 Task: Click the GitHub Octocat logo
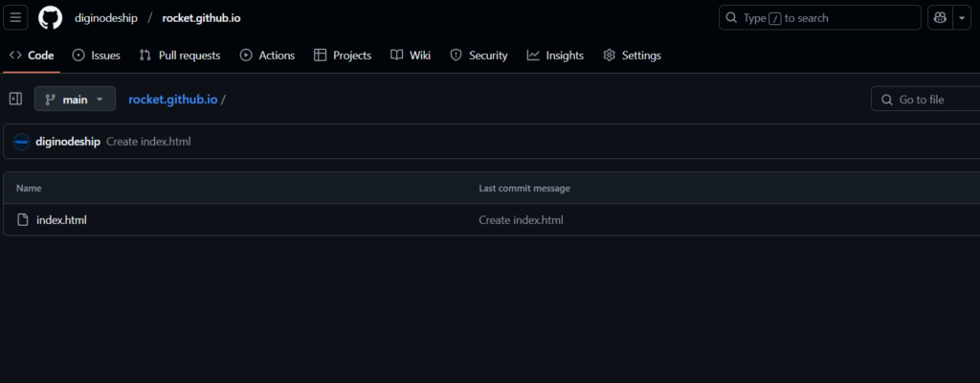pos(50,18)
